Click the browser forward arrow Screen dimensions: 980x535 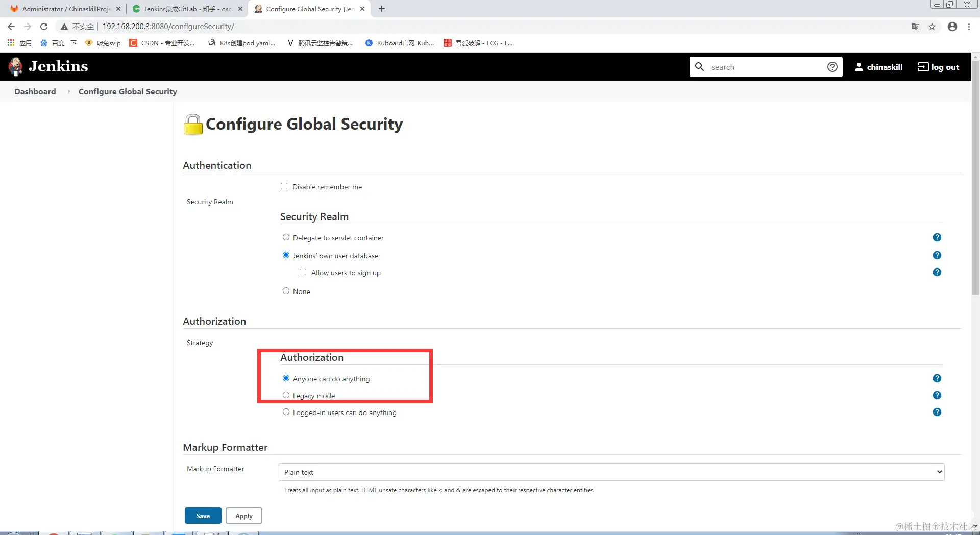click(28, 27)
